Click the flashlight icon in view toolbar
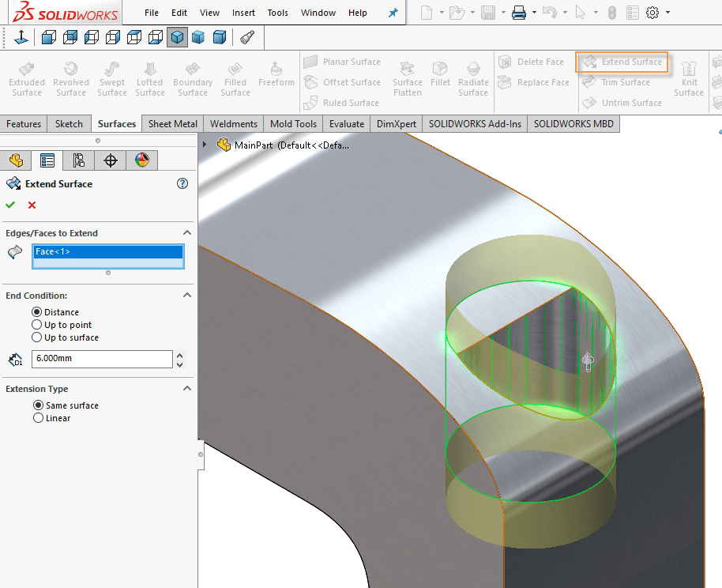 (247, 37)
